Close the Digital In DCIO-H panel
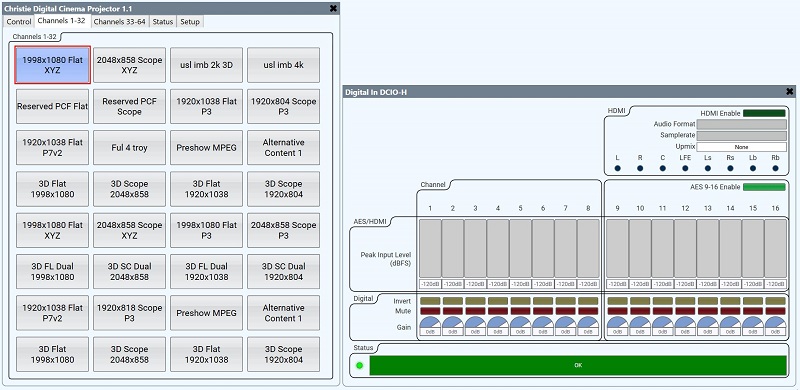The image size is (800, 390). coord(790,92)
